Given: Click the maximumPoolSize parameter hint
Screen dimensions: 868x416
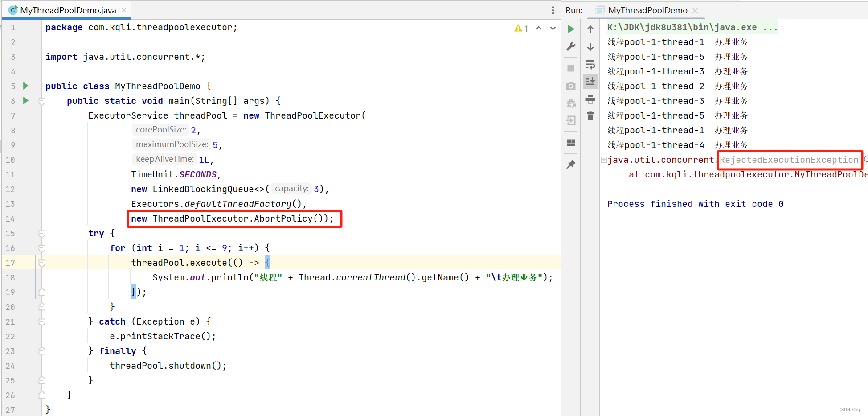Looking at the screenshot, I should [172, 144].
